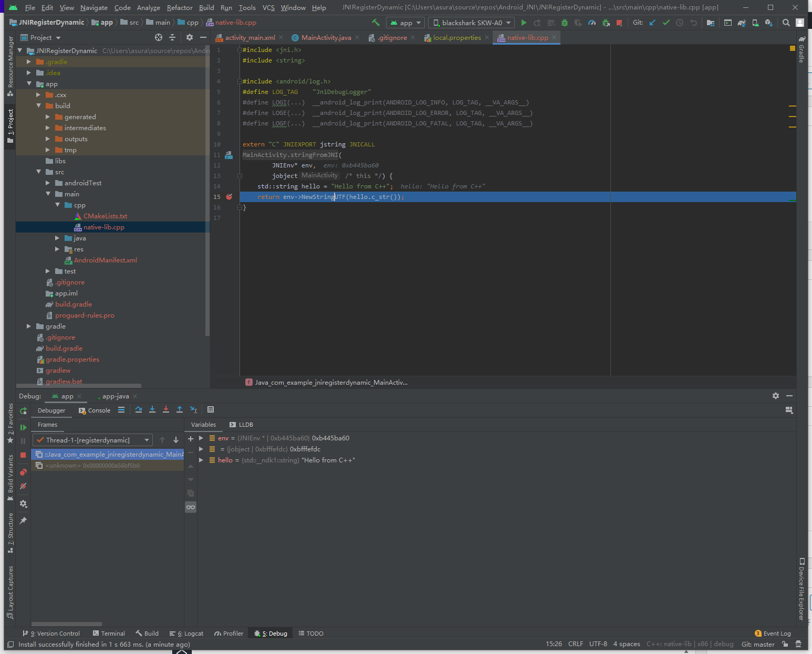Click View Breakpoints double red circle
The width and height of the screenshot is (812, 654).
(23, 472)
